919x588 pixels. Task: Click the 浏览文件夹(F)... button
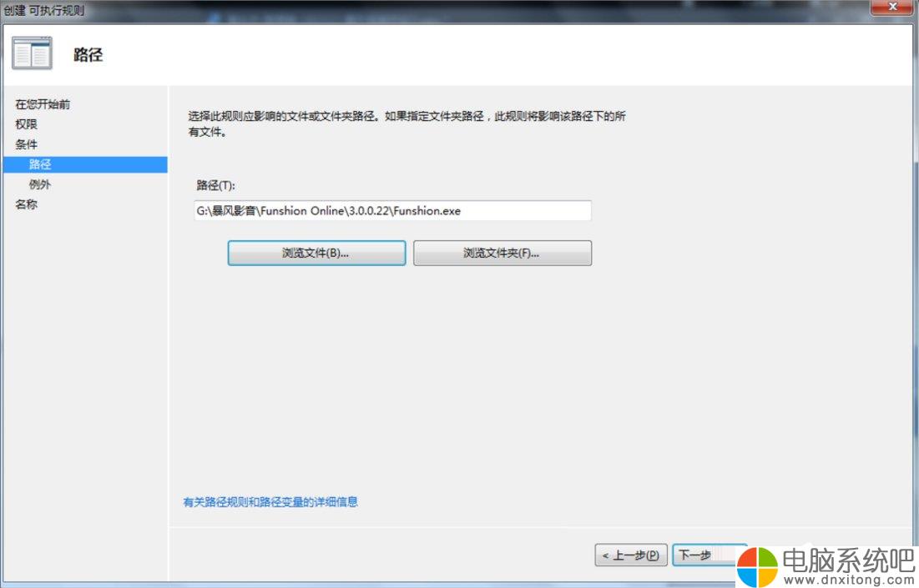click(502, 253)
